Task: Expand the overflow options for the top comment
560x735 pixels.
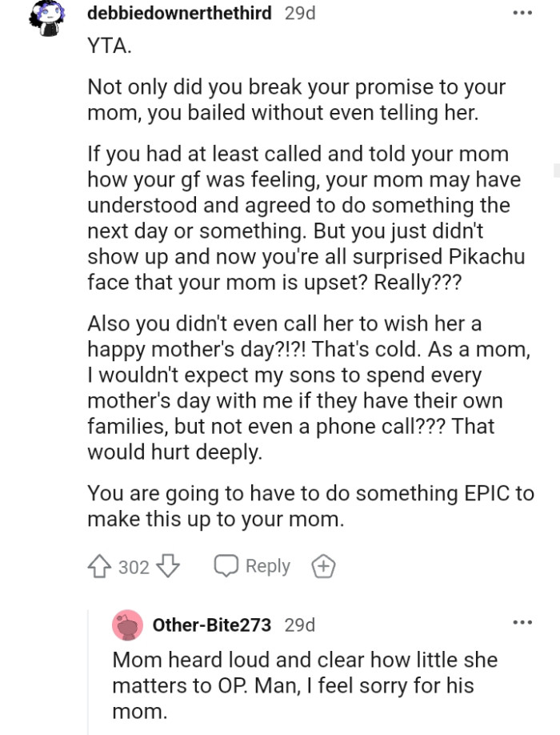Action: 522,11
